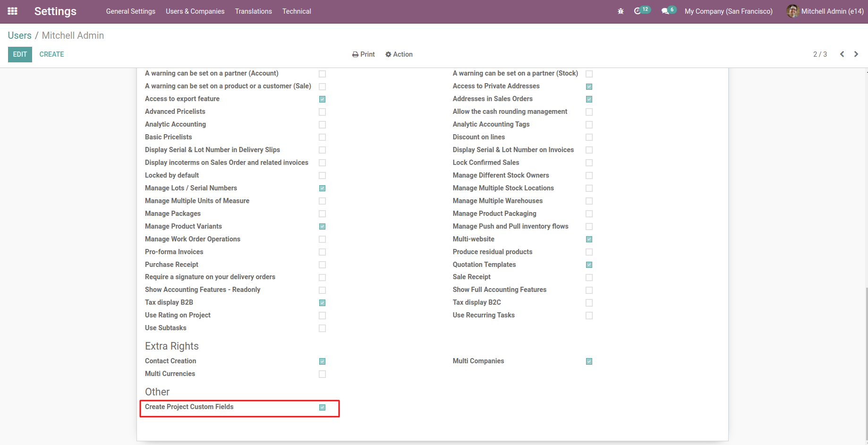
Task: Open Users & Companies menu
Action: pyautogui.click(x=195, y=11)
